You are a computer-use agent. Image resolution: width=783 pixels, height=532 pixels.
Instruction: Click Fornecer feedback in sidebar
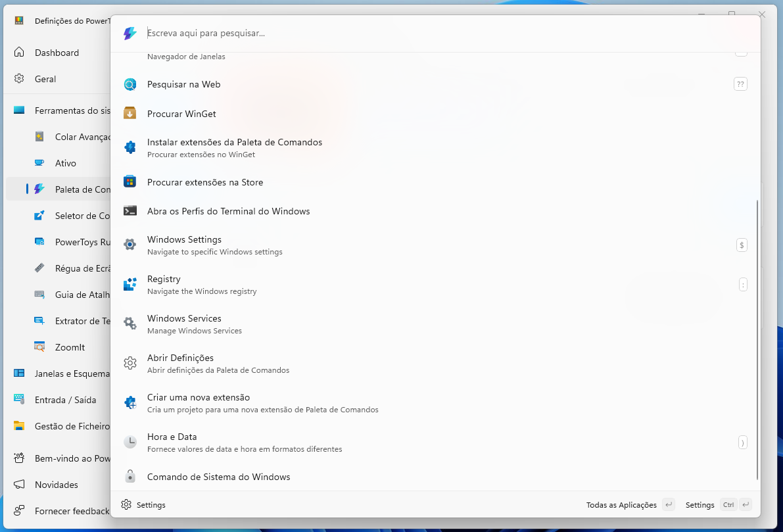pyautogui.click(x=58, y=511)
